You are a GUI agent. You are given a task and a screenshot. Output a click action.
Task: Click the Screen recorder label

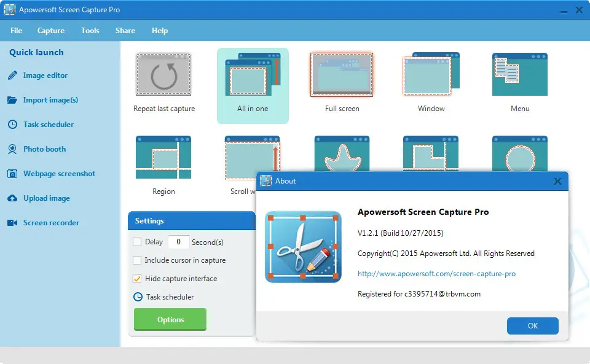pyautogui.click(x=51, y=223)
